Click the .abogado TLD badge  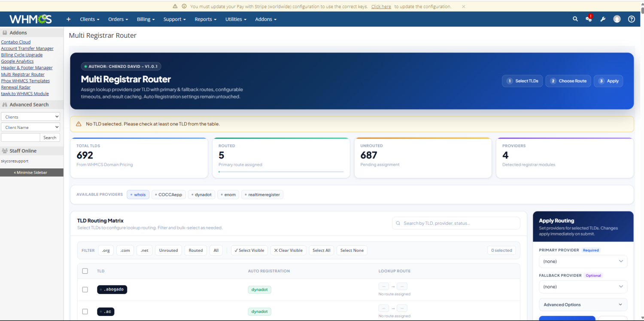pyautogui.click(x=112, y=290)
